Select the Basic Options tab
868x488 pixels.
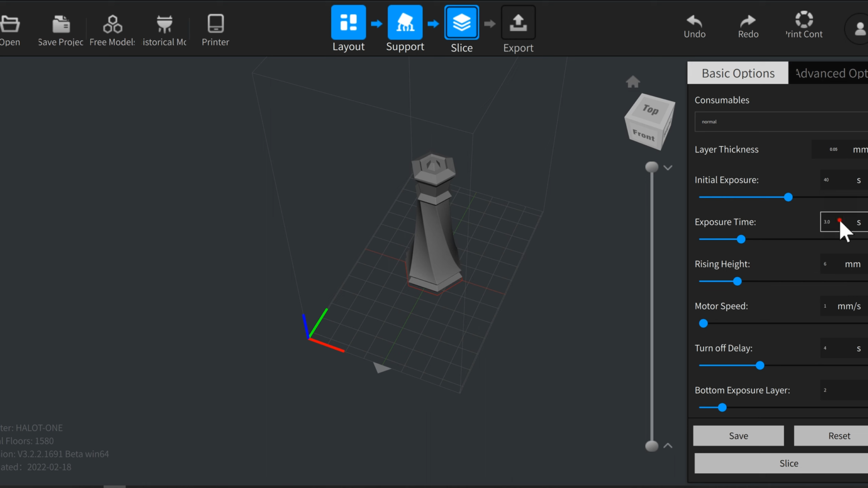pos(737,72)
